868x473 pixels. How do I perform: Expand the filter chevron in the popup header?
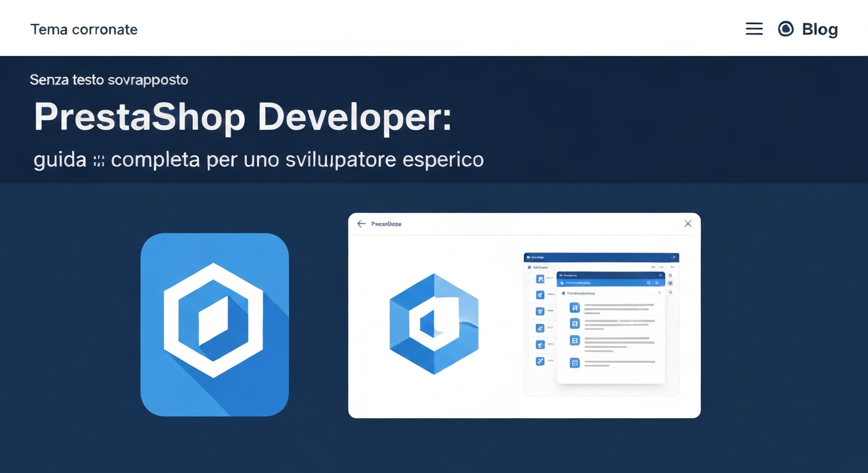660,292
